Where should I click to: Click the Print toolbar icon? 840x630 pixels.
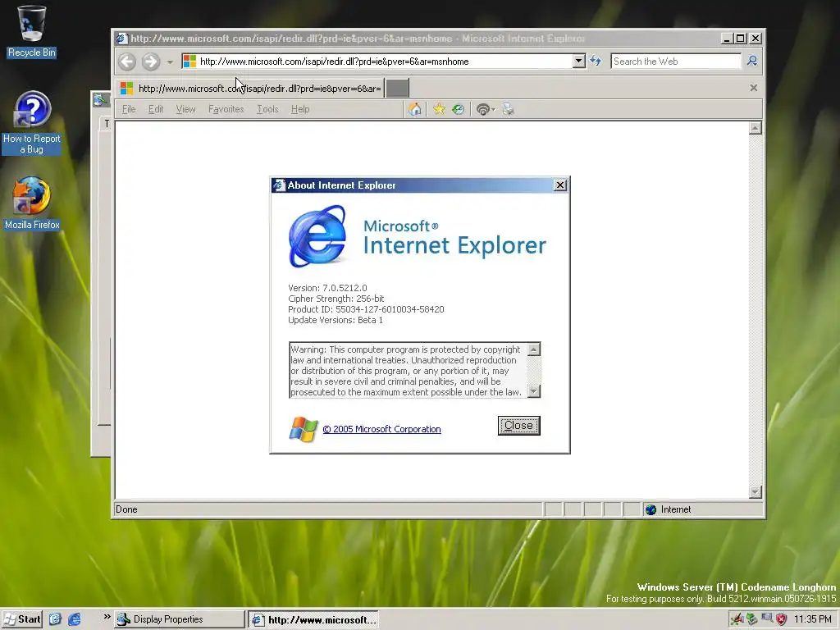click(509, 109)
